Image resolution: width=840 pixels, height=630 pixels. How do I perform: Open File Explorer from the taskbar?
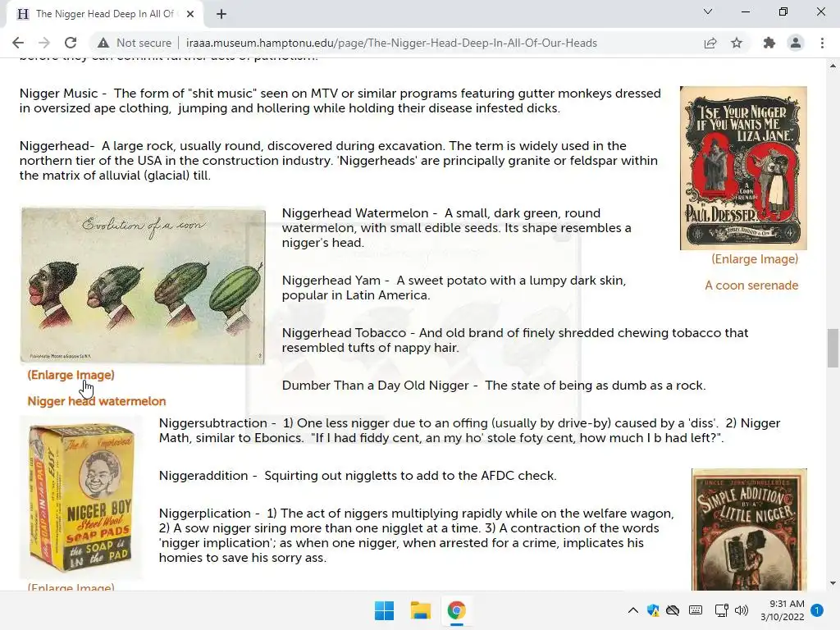(x=421, y=610)
